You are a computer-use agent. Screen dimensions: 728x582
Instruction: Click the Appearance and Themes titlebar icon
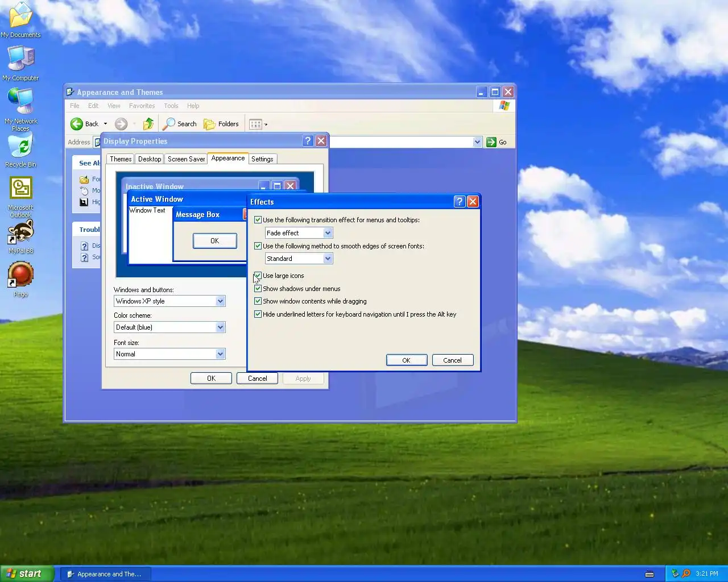click(71, 92)
